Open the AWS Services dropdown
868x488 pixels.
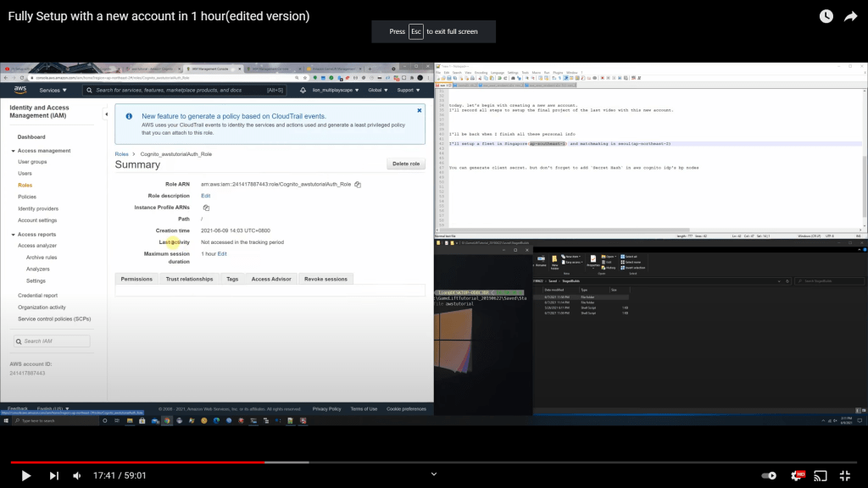[x=52, y=90]
